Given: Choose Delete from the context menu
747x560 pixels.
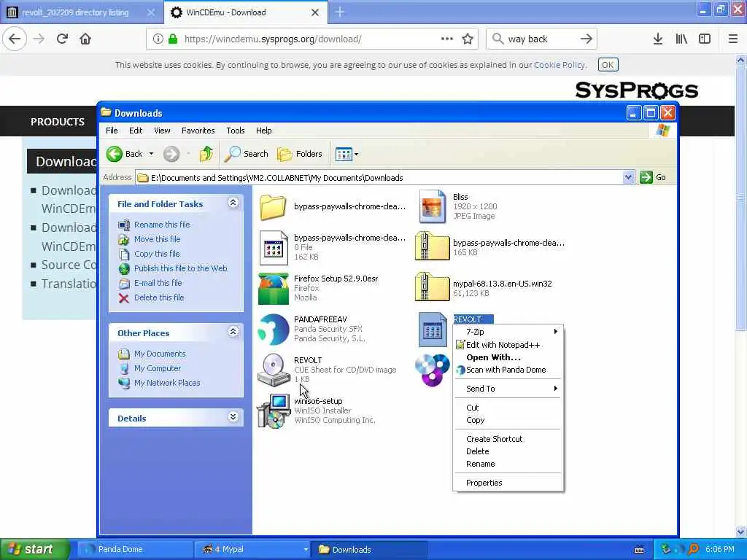Looking at the screenshot, I should 508,451.
